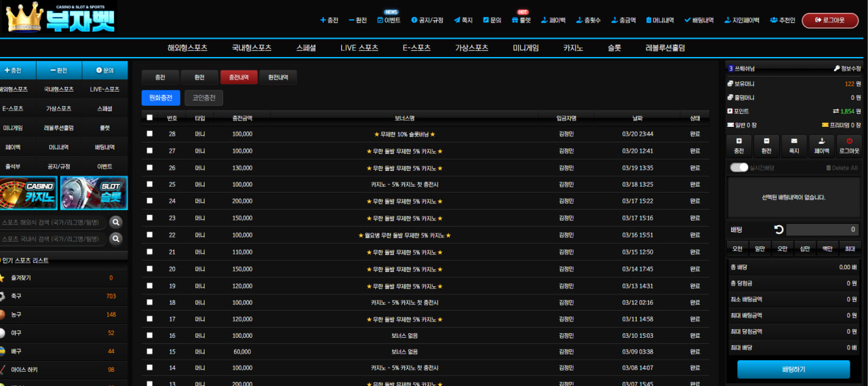Screen dimensions: 868x386
Task: Click the 포인트 exchange arrows icon
Action: [x=836, y=111]
